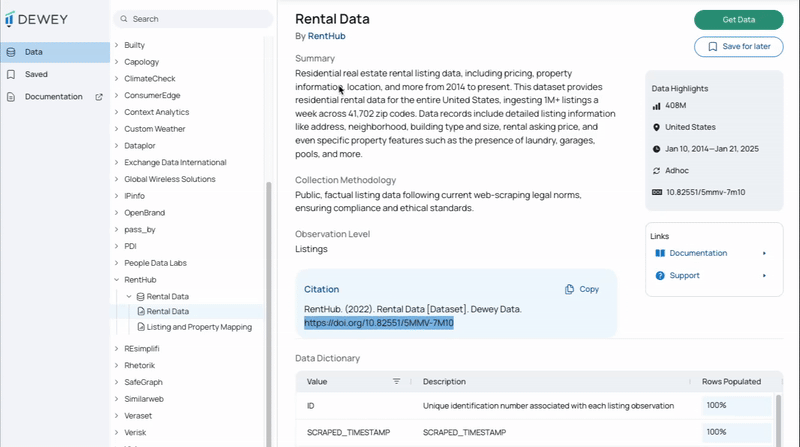Screen dimensions: 800x447
Task: Select PDI in provider tree
Action: [x=130, y=246]
